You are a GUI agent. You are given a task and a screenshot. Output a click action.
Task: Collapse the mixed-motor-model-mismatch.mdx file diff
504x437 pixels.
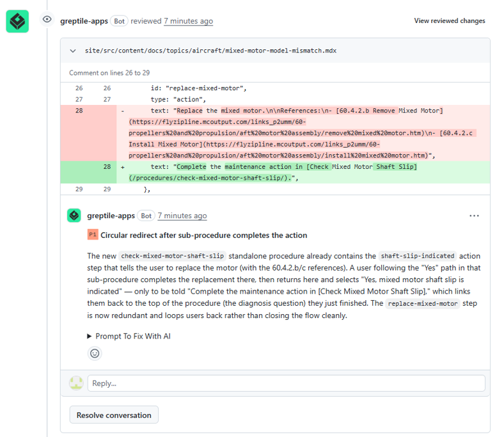pos(73,51)
